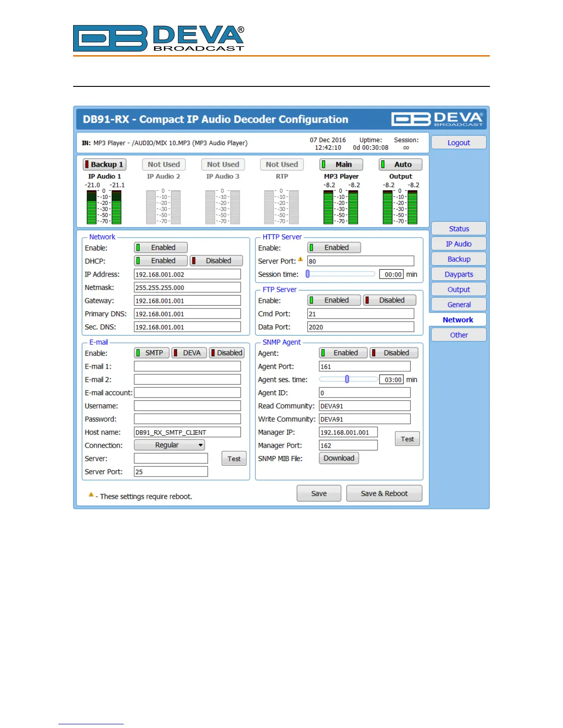563x728 pixels.
Task: Click the Not Used IP Audio 2 button
Action: (164, 165)
